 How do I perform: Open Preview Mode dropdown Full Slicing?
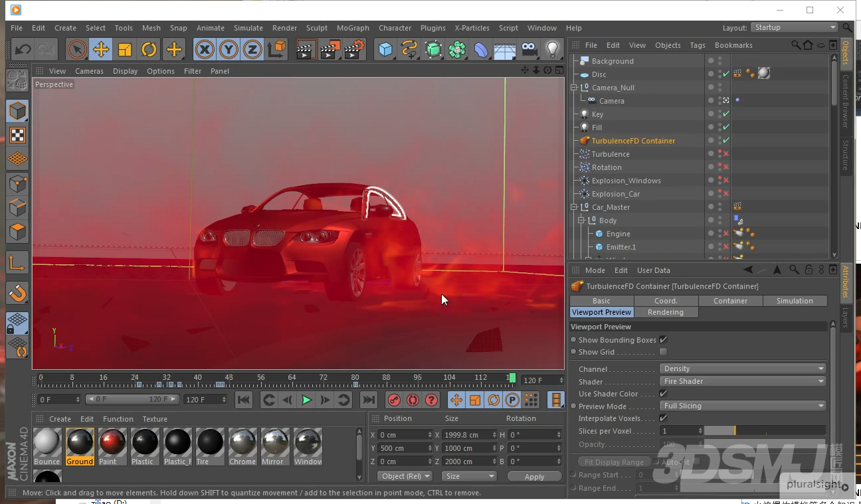tap(743, 406)
